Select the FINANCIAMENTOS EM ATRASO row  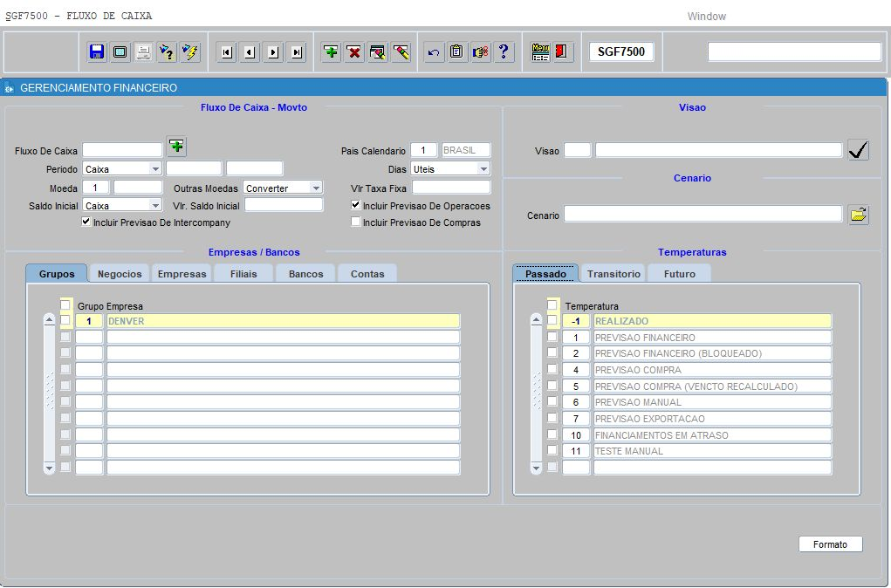coord(712,435)
